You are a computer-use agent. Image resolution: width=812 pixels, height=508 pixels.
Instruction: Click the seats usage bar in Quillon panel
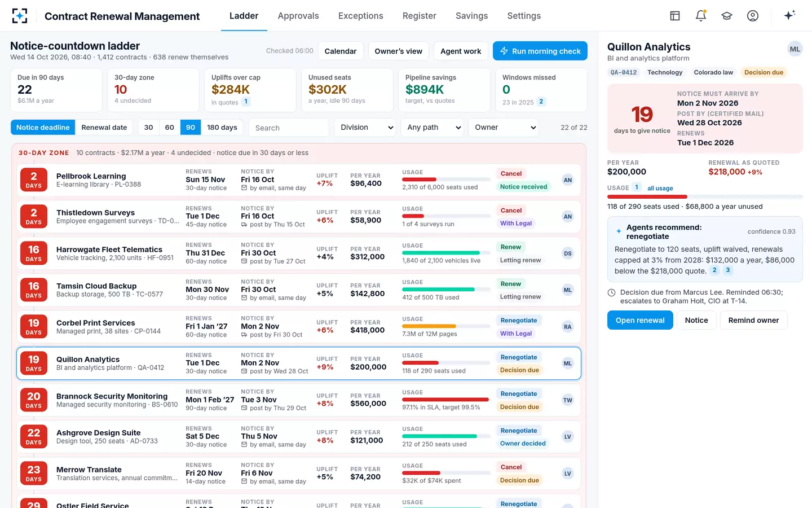coord(705,196)
